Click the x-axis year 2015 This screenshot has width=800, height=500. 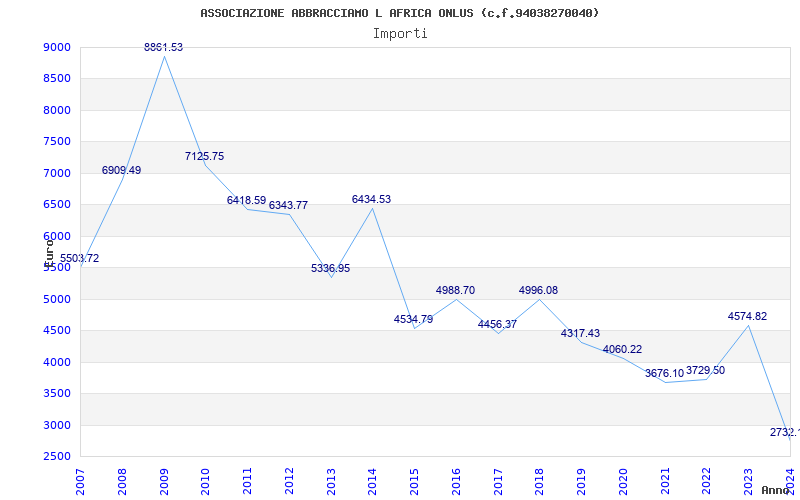pyautogui.click(x=414, y=482)
